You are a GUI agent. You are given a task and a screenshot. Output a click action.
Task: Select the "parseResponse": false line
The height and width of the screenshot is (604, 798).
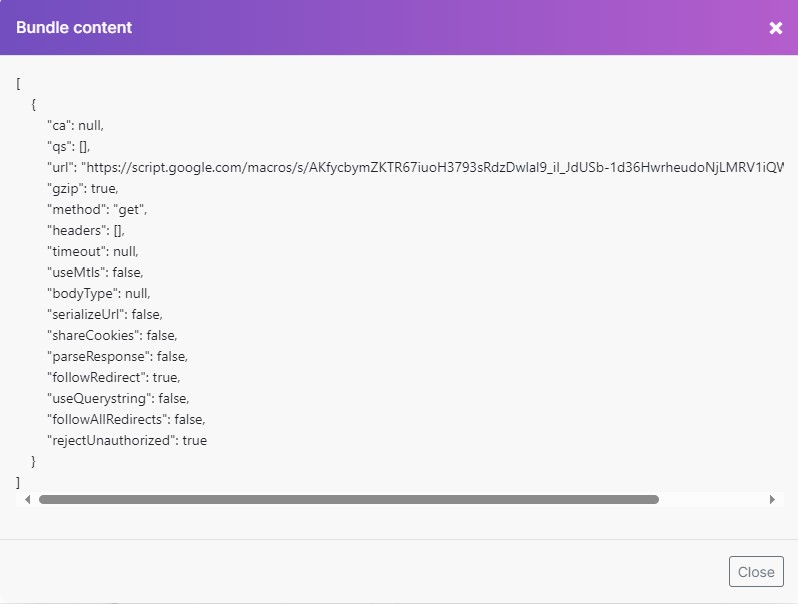(117, 356)
